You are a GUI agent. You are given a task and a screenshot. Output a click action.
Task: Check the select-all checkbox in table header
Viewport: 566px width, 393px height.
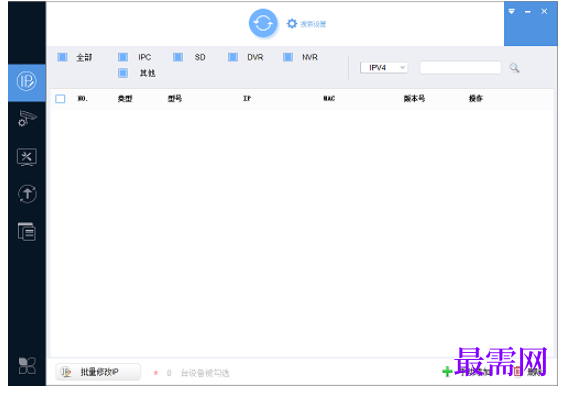[x=60, y=99]
